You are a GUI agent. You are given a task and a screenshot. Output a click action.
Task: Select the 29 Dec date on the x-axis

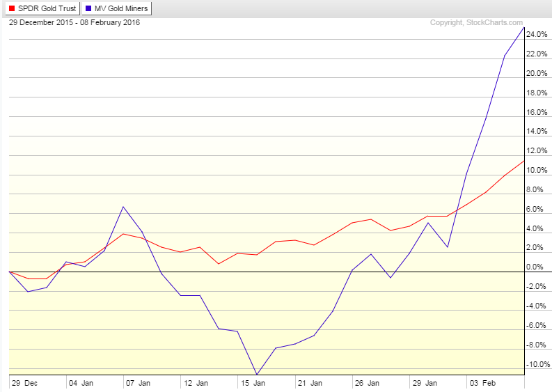pyautogui.click(x=24, y=383)
